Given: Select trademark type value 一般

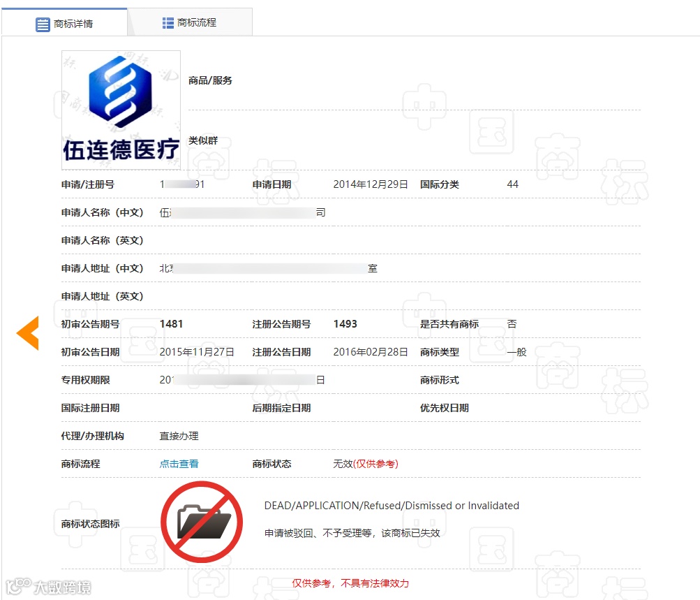Looking at the screenshot, I should 516,352.
